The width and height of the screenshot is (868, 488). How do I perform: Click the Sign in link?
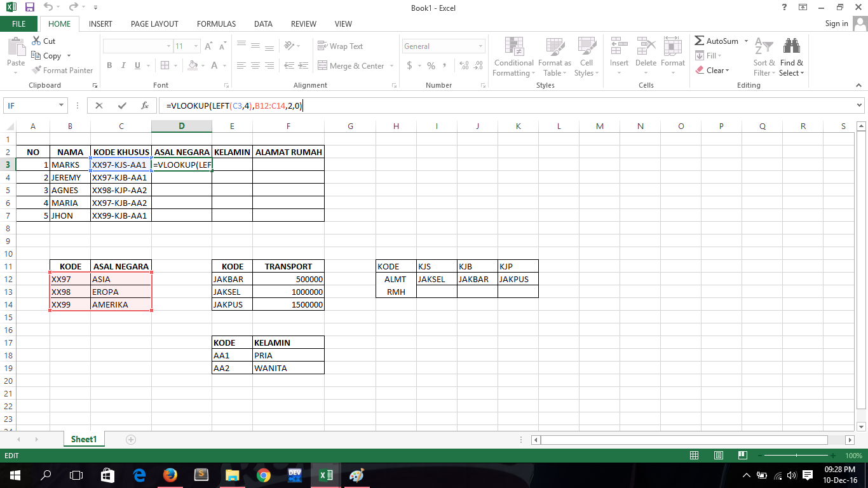coord(836,24)
